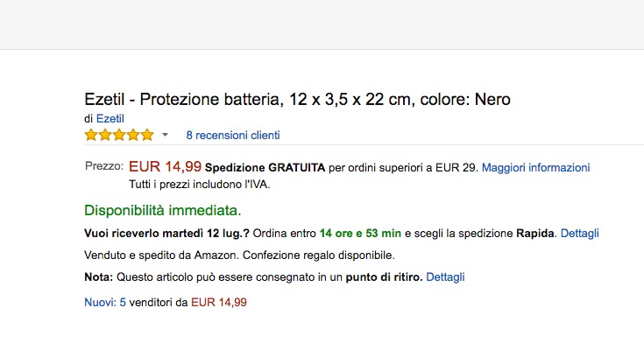
Task: Open the dropdown arrow beside the stars
Action: 165,136
